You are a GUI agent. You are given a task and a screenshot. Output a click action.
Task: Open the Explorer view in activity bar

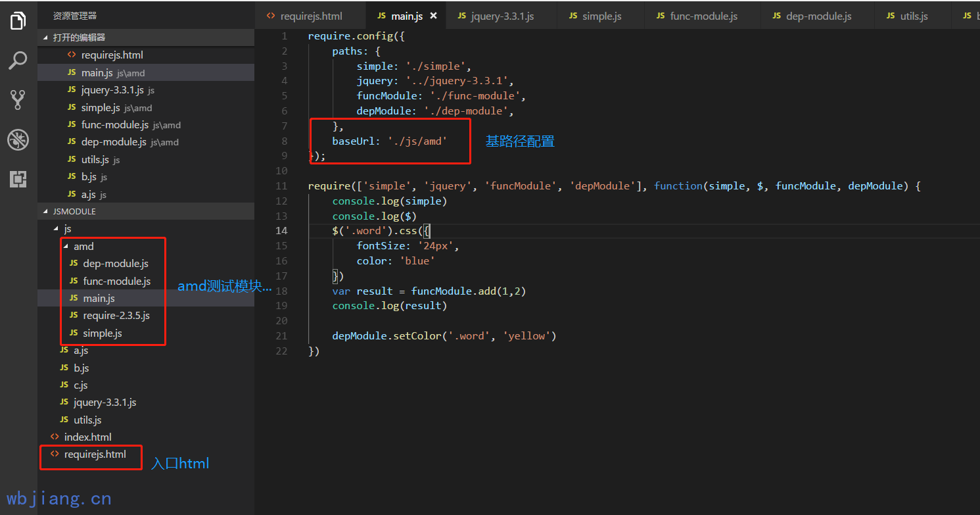tap(18, 21)
